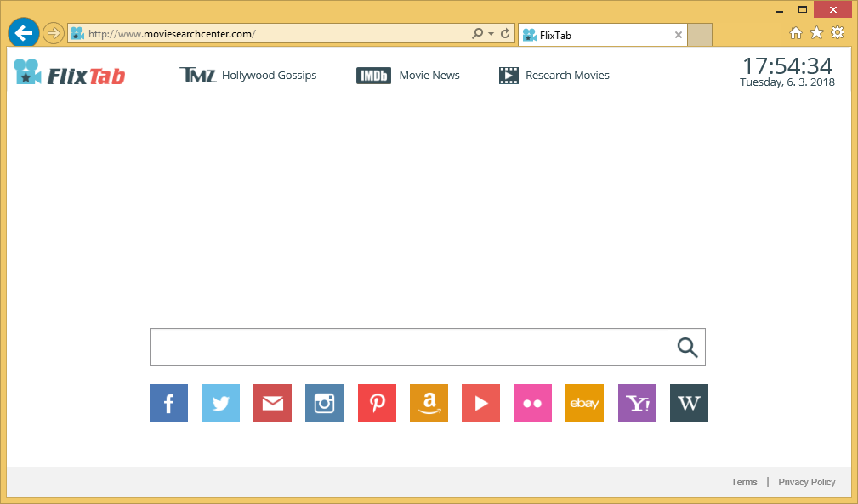
Task: Open the Privacy Policy link in footer
Action: (x=807, y=482)
